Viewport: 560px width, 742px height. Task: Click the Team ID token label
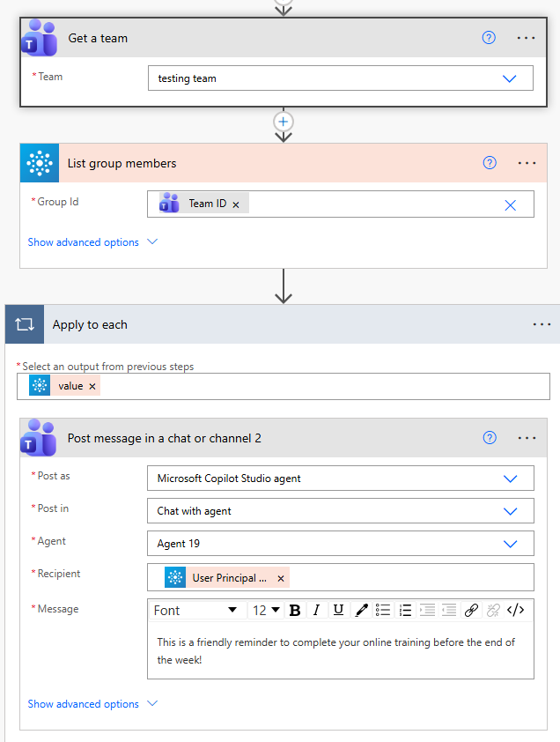(x=208, y=204)
